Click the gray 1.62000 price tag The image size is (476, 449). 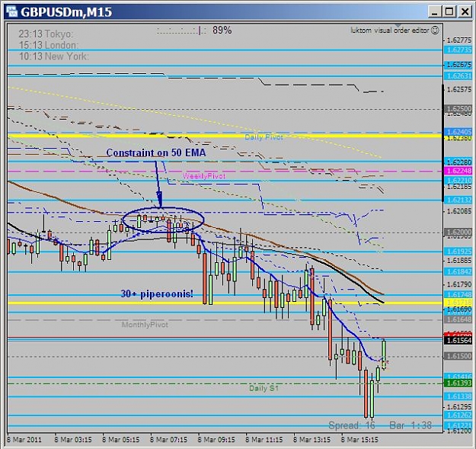pyautogui.click(x=458, y=233)
